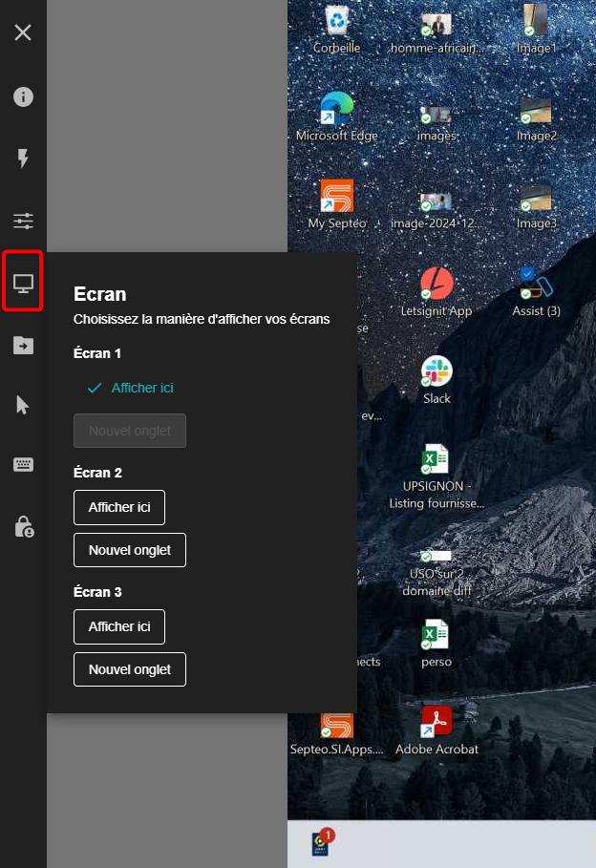Select the Image3 desktop file
596x868 pixels.
pos(536,206)
